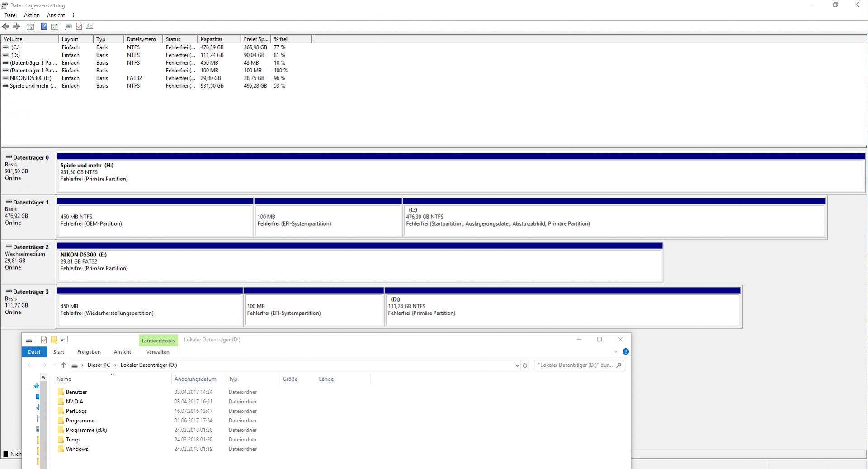Sort by the Kapazität column header

219,39
